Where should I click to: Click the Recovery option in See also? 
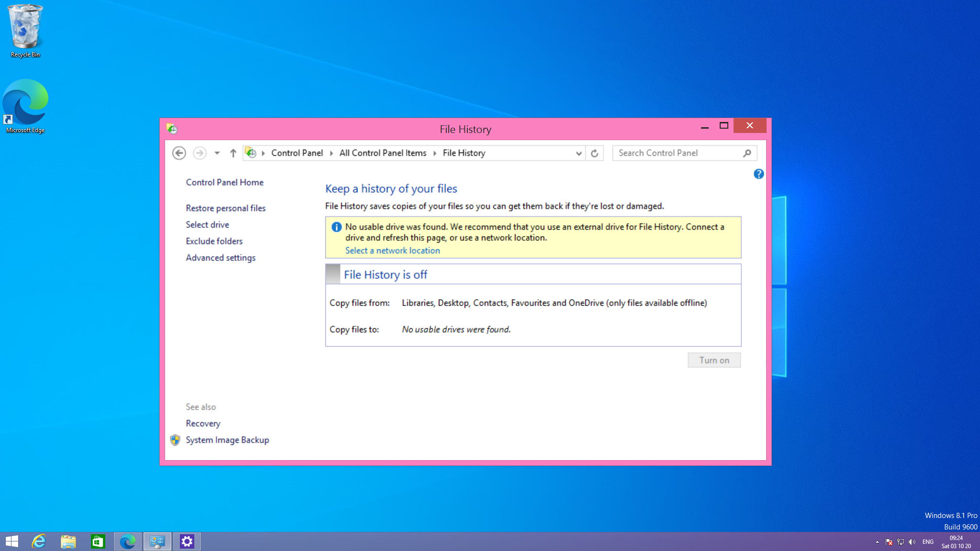pos(202,423)
